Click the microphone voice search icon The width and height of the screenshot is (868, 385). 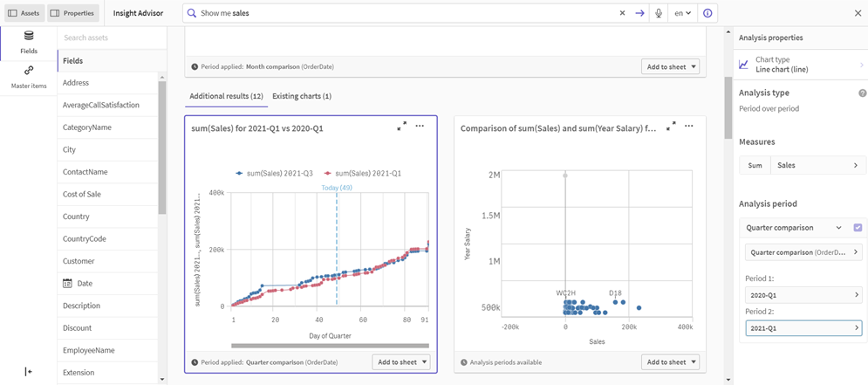click(x=659, y=13)
